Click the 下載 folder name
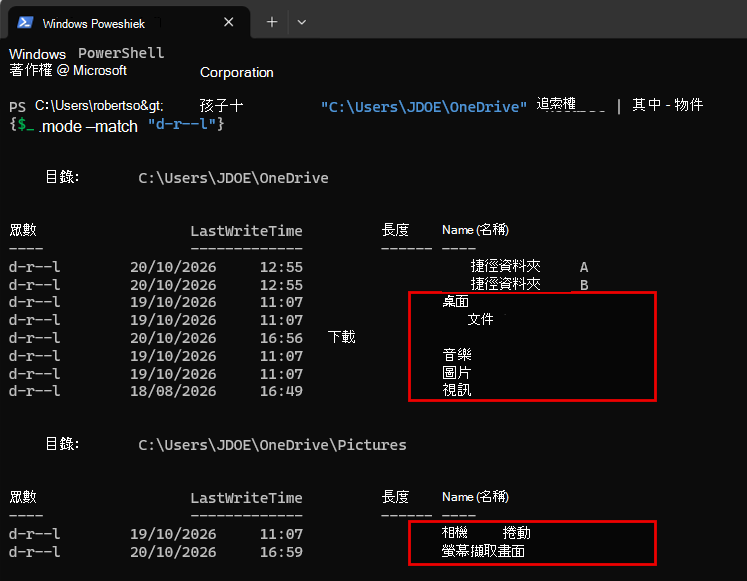The height and width of the screenshot is (581, 747). (342, 337)
